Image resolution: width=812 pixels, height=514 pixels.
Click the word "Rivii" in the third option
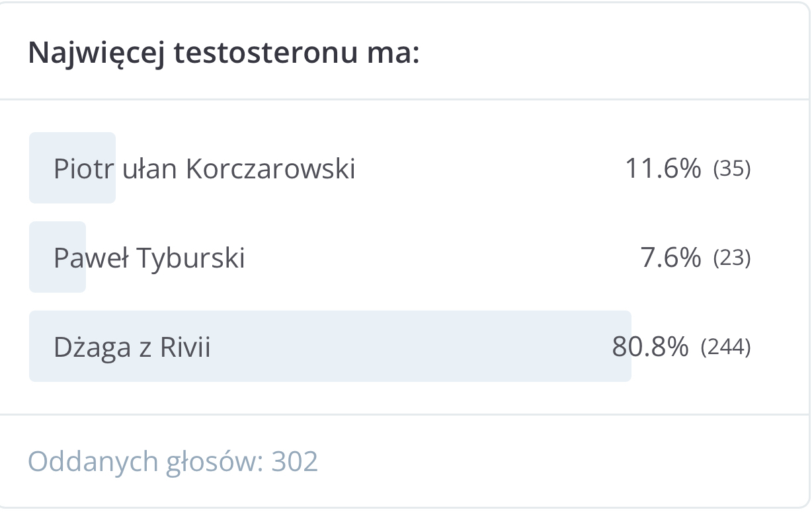(185, 347)
